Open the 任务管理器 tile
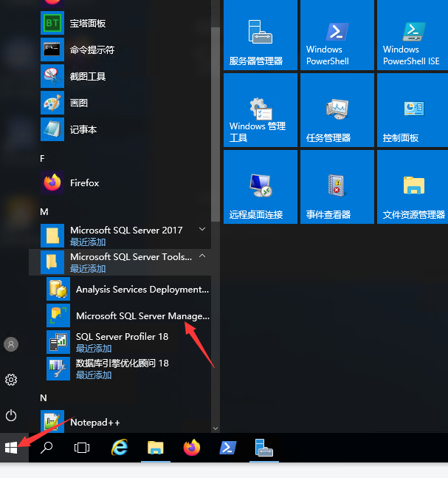 coord(337,110)
